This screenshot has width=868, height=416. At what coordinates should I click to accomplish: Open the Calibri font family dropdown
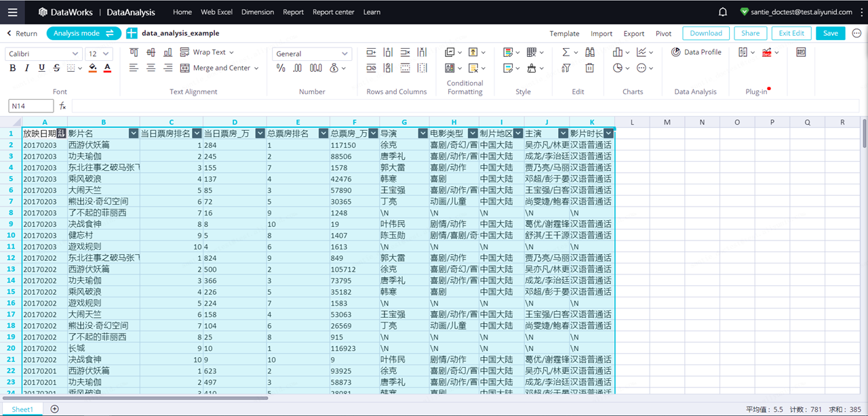coord(44,54)
